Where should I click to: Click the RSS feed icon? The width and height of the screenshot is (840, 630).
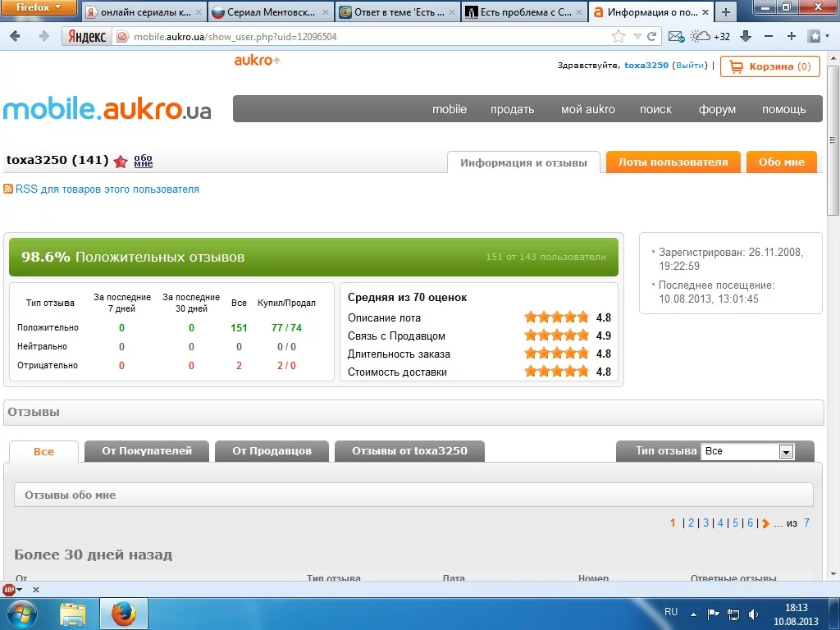[x=8, y=189]
